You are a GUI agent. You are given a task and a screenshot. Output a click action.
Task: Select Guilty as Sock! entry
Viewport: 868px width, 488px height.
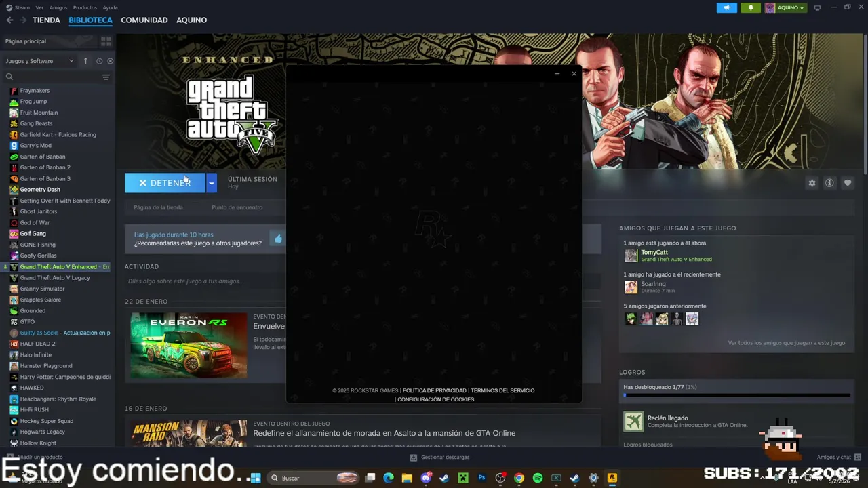60,333
